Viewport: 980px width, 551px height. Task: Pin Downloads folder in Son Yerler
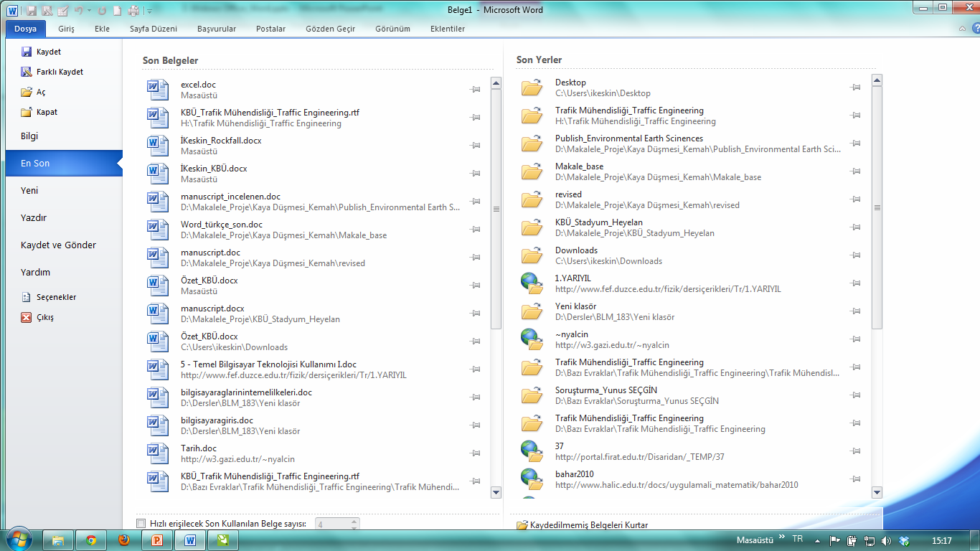[855, 255]
